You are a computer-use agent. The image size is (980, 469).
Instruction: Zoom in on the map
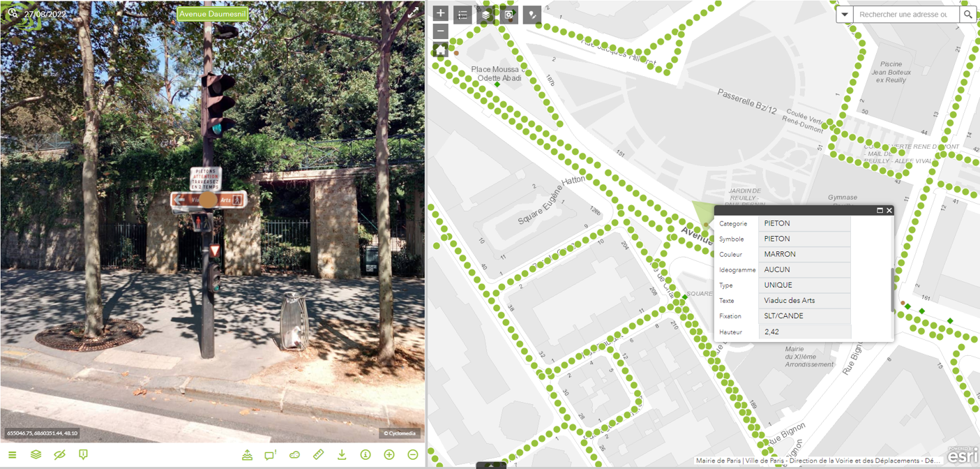point(440,13)
